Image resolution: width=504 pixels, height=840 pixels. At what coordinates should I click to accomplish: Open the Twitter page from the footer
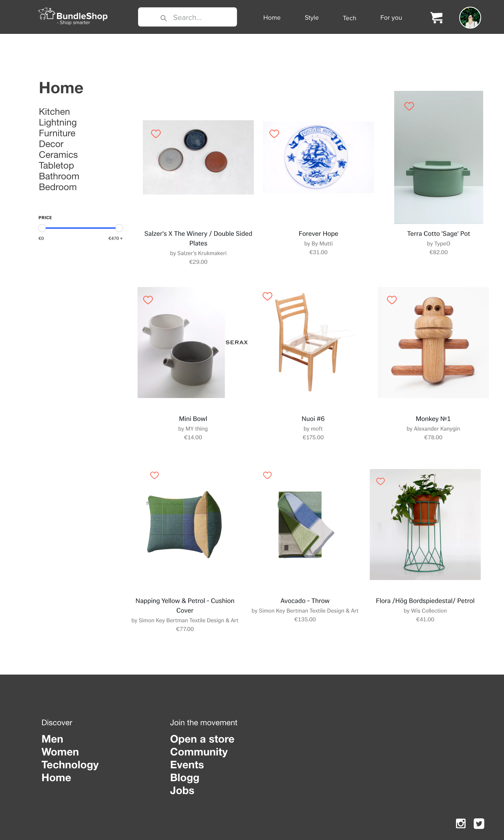pyautogui.click(x=479, y=823)
